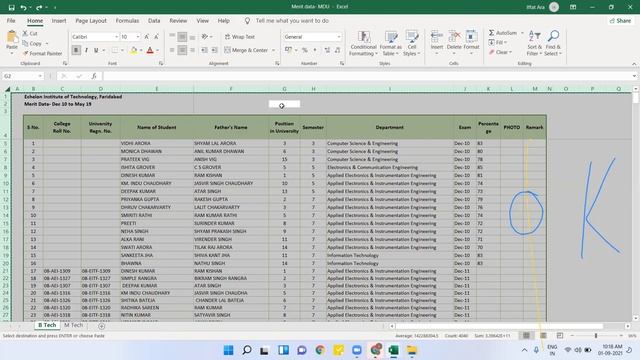Align text to the top

[172, 37]
